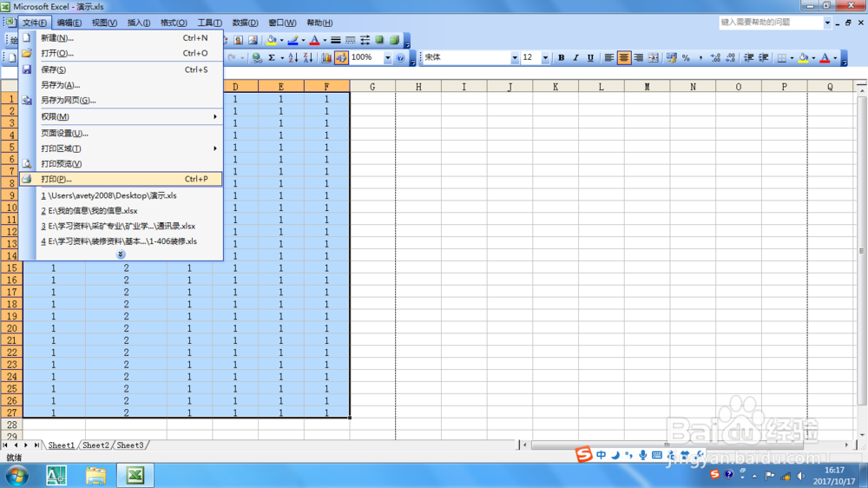Apply shadow style icon
The image size is (868, 488).
[x=380, y=40]
